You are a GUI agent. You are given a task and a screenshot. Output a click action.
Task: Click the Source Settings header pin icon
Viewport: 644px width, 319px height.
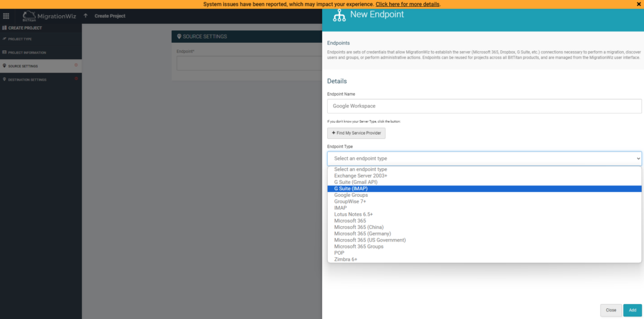179,36
